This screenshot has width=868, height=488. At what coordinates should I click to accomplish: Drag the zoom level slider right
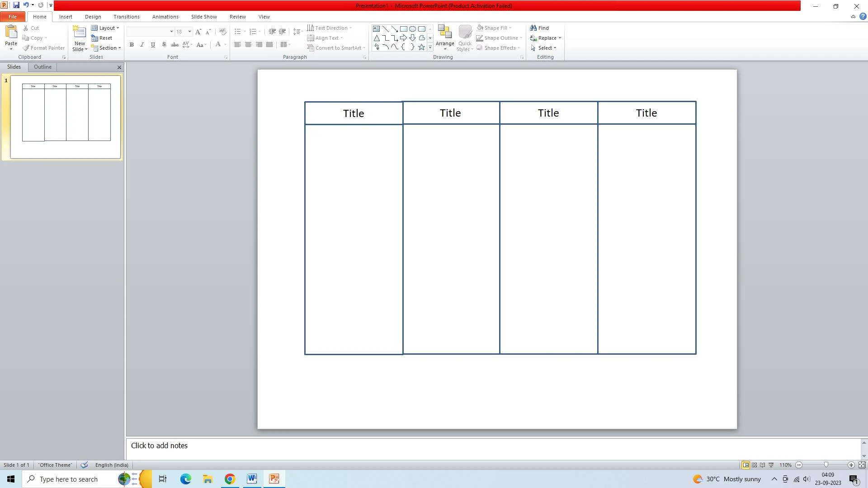tap(825, 465)
